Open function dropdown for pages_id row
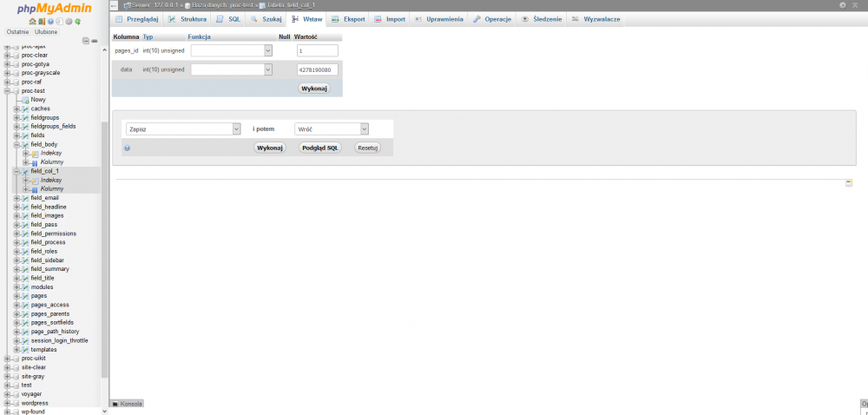Screen dimensions: 868x415 [x=232, y=50]
